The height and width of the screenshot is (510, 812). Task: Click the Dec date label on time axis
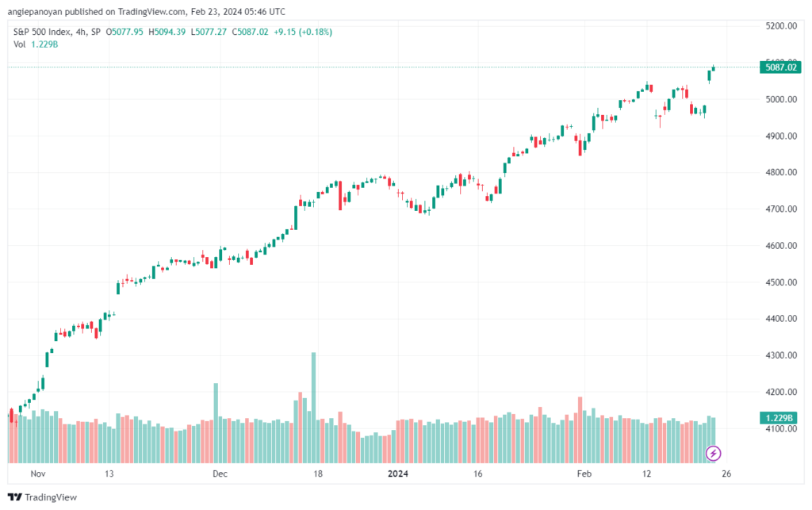point(220,474)
